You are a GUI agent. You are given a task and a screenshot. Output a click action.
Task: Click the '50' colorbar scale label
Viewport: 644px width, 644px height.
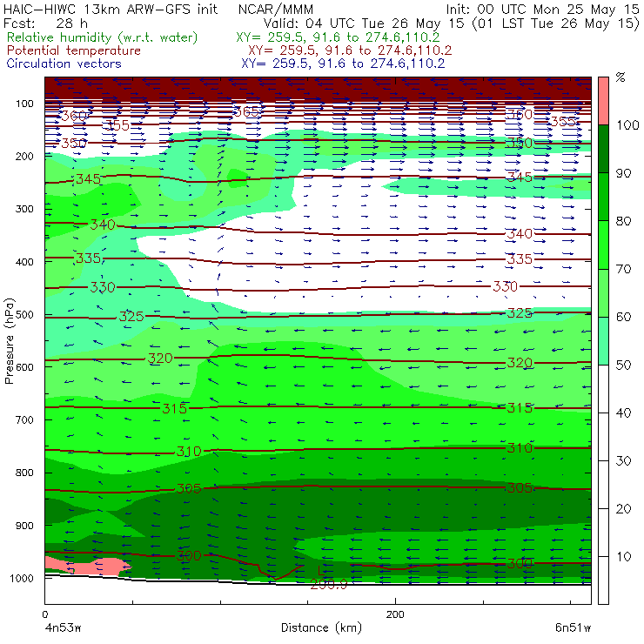click(x=623, y=366)
